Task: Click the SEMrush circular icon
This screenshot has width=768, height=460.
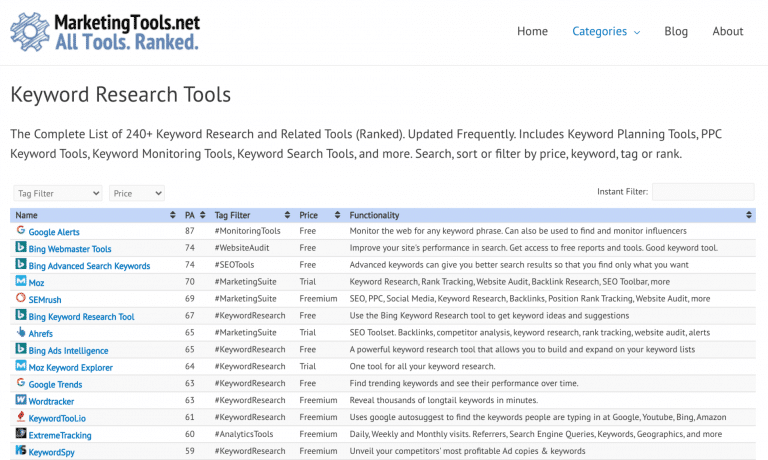Action: (21, 298)
